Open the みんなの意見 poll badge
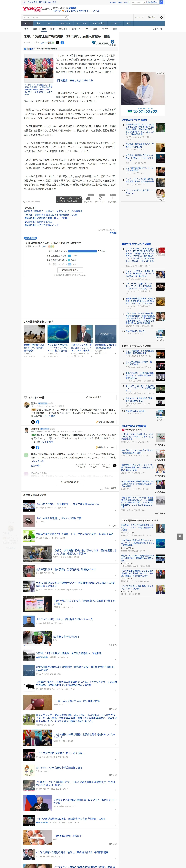The image size is (186, 868). point(30,238)
